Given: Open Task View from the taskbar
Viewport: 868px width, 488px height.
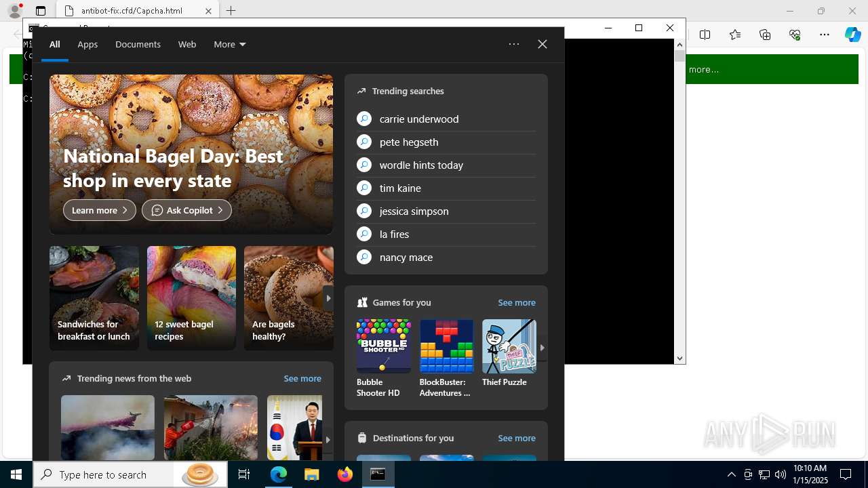Looking at the screenshot, I should coord(244,475).
